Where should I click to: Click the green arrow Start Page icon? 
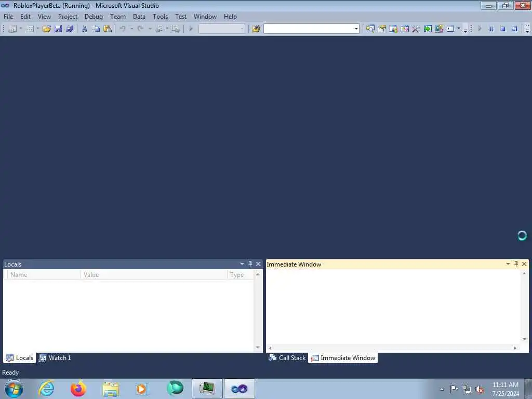coord(428,29)
